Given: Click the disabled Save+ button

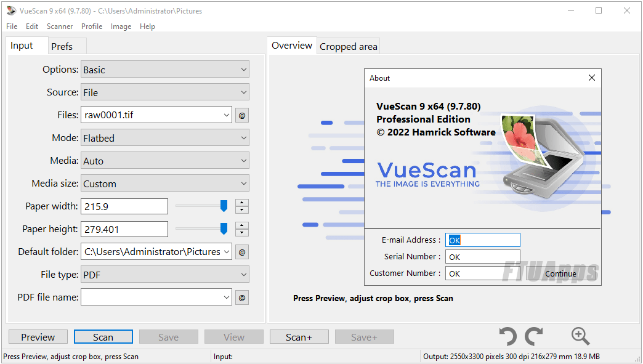Looking at the screenshot, I should pyautogui.click(x=364, y=337).
